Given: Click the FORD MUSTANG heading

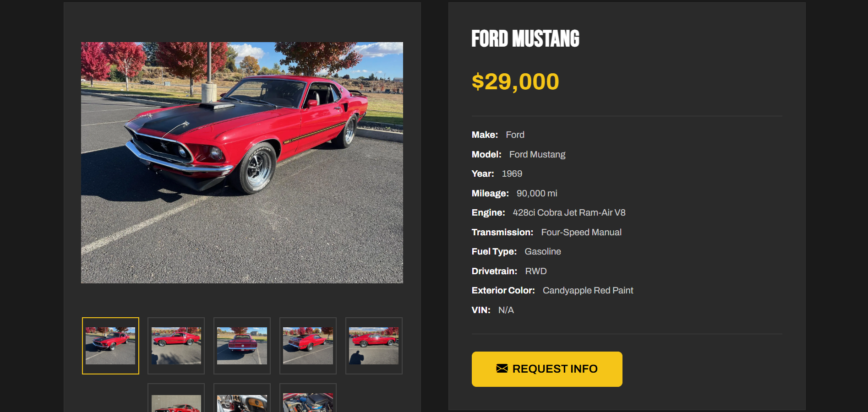Looking at the screenshot, I should tap(525, 38).
